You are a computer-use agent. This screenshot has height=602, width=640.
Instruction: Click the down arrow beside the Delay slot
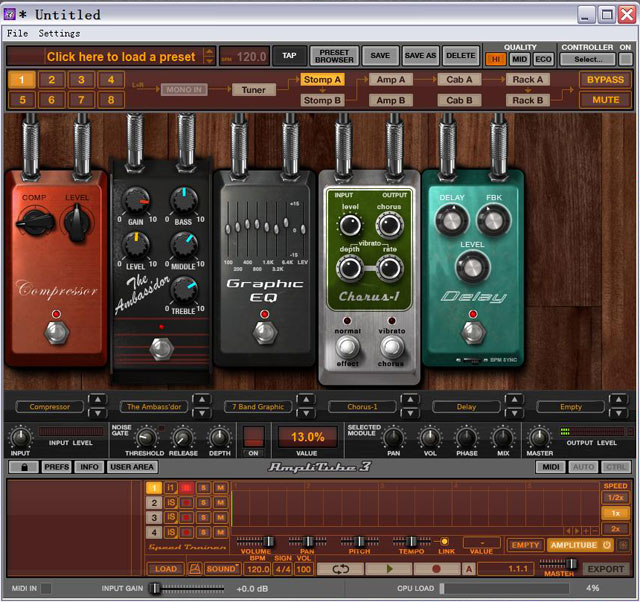pyautogui.click(x=514, y=413)
